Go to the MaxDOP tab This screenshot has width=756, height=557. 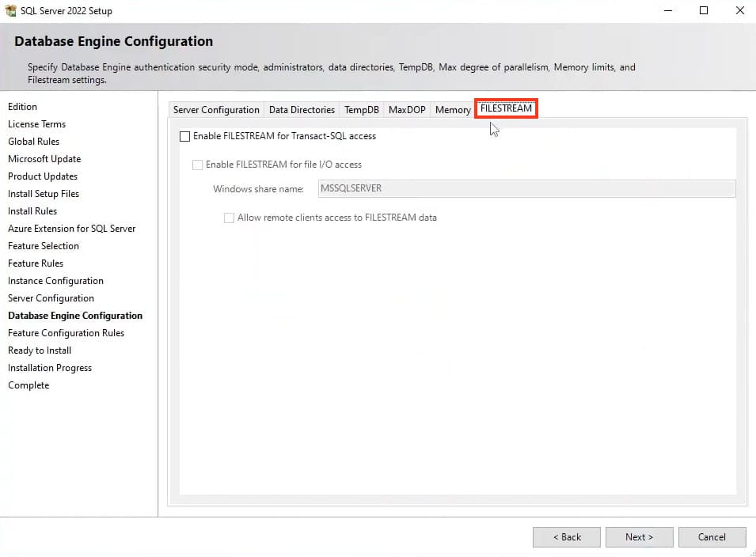pyautogui.click(x=407, y=110)
